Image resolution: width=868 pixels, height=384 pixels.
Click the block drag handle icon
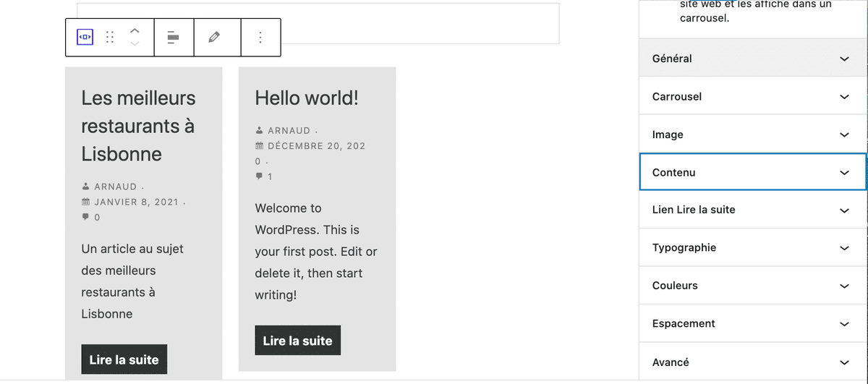coord(110,37)
